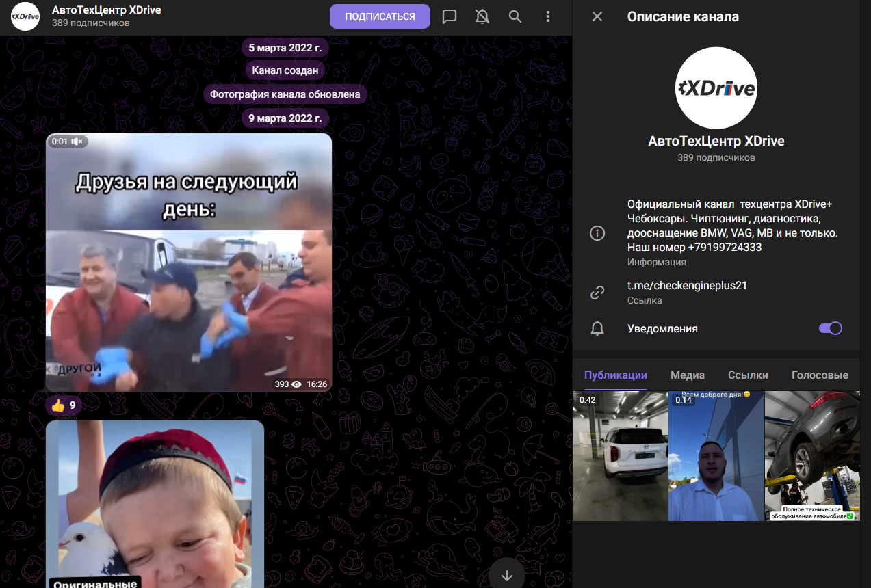The width and height of the screenshot is (871, 588).
Task: Click the info icon beside channel description
Action: point(597,233)
